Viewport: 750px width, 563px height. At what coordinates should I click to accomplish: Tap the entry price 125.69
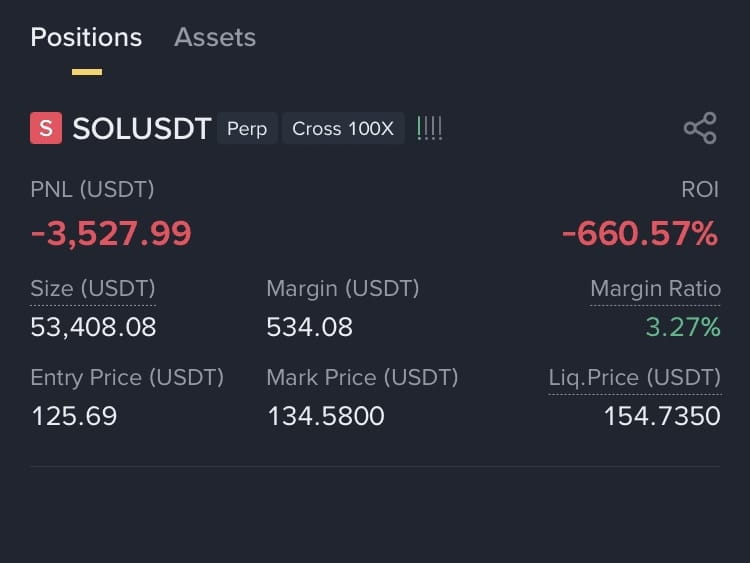point(74,416)
